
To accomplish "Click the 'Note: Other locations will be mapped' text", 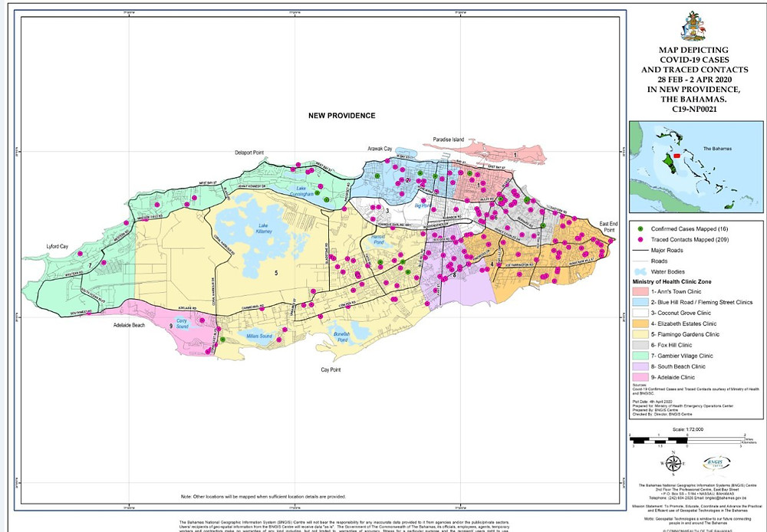I will tap(263, 496).
